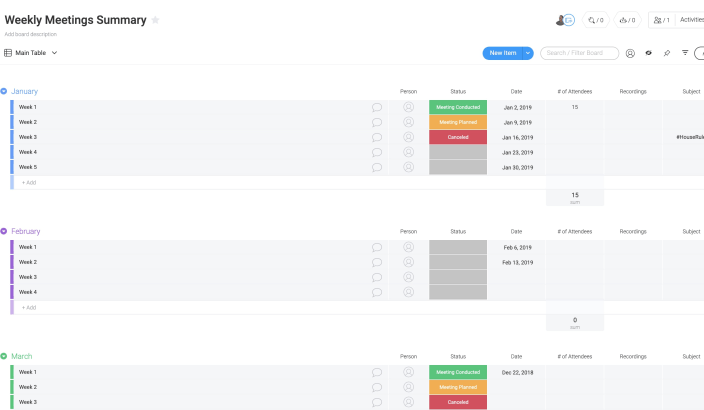Image resolution: width=704 pixels, height=410 pixels.
Task: Open the Main Table view icon
Action: click(x=8, y=53)
